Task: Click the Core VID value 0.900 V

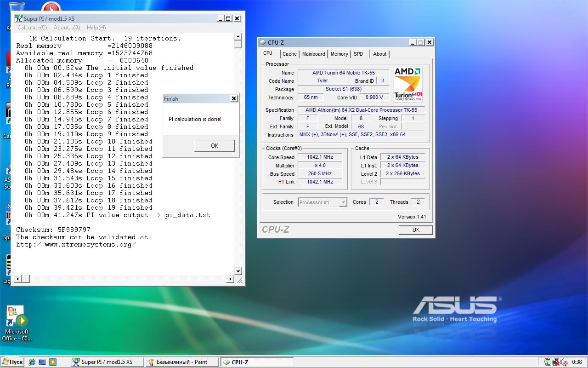Action: (374, 97)
